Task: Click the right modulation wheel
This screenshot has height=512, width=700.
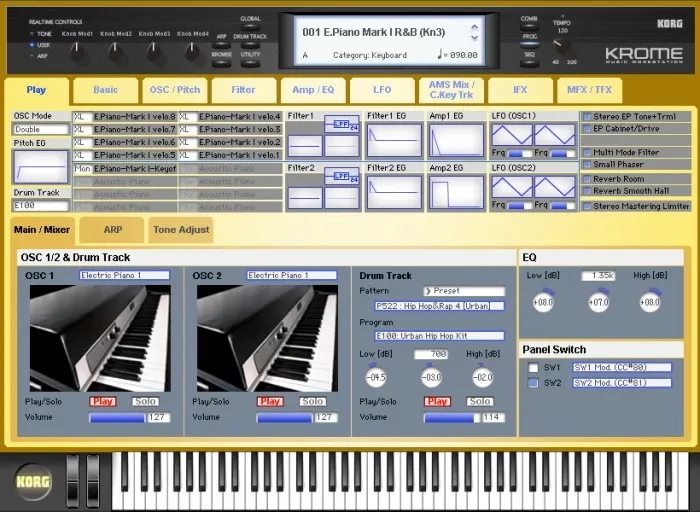Action: (x=92, y=481)
